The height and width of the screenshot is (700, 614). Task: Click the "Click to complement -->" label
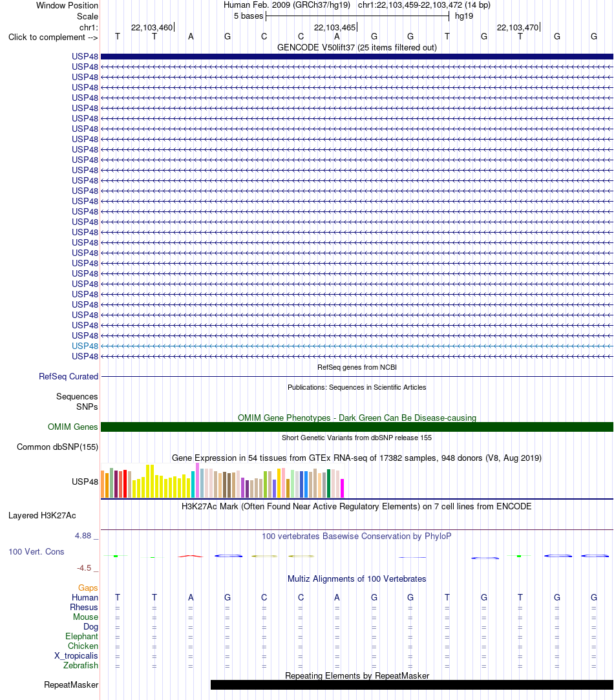[53, 37]
